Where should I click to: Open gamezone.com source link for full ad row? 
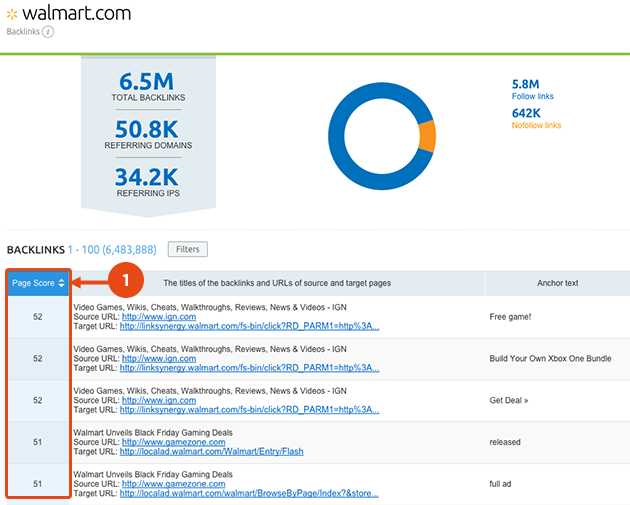(174, 484)
